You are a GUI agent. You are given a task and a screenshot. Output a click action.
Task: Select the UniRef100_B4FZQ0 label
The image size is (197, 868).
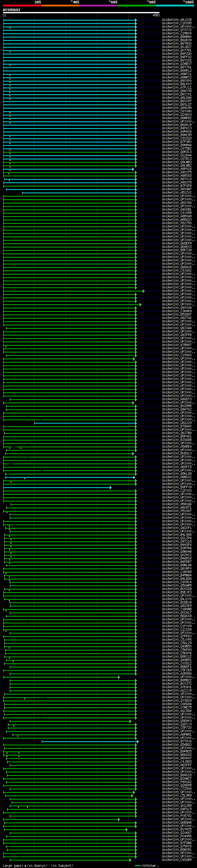[177, 54]
